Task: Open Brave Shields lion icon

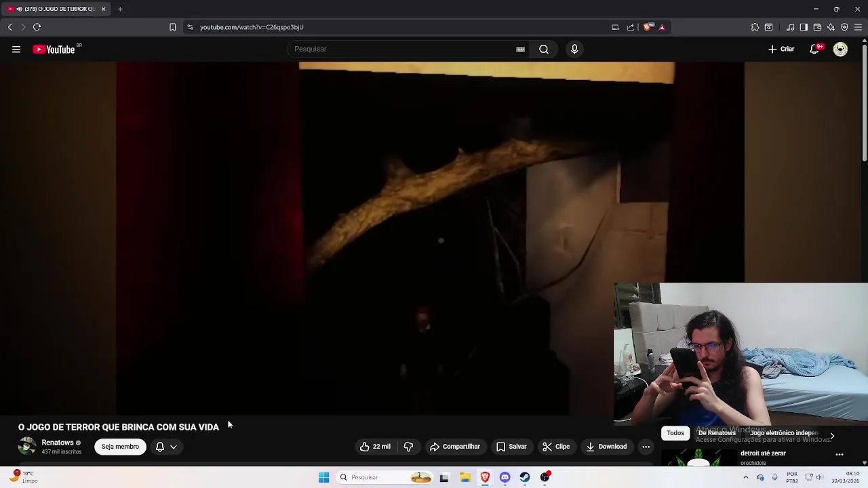Action: click(648, 27)
